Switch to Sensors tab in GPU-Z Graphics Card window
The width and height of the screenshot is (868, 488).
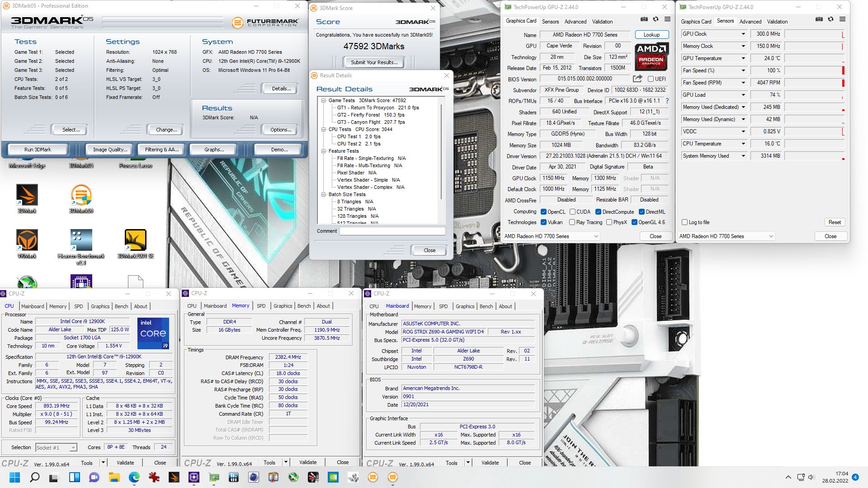coord(550,21)
